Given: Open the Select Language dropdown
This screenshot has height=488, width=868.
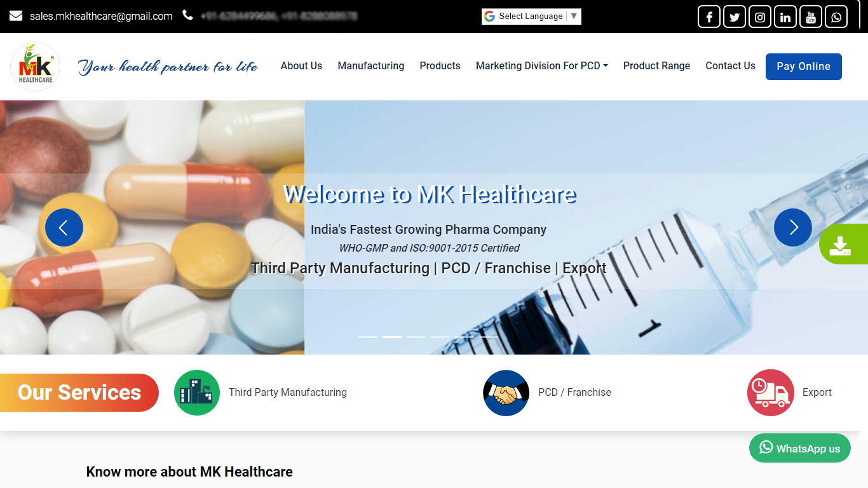Looking at the screenshot, I should 531,17.
